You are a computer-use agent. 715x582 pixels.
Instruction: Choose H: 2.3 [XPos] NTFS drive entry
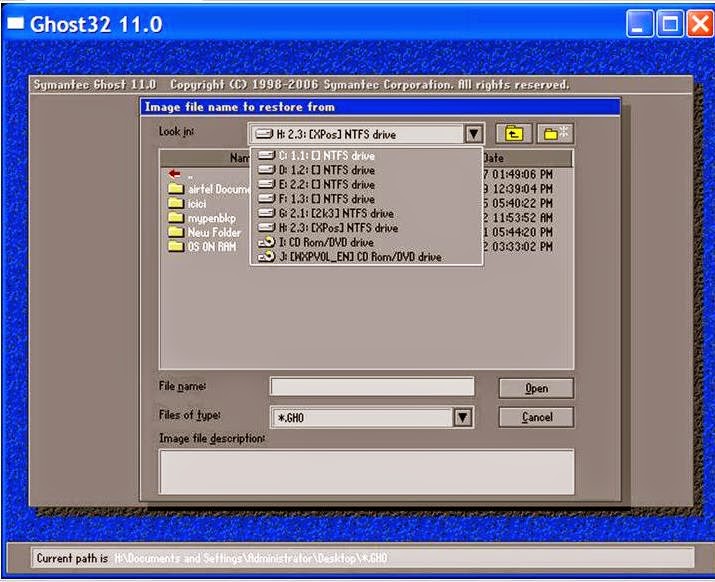click(x=366, y=228)
